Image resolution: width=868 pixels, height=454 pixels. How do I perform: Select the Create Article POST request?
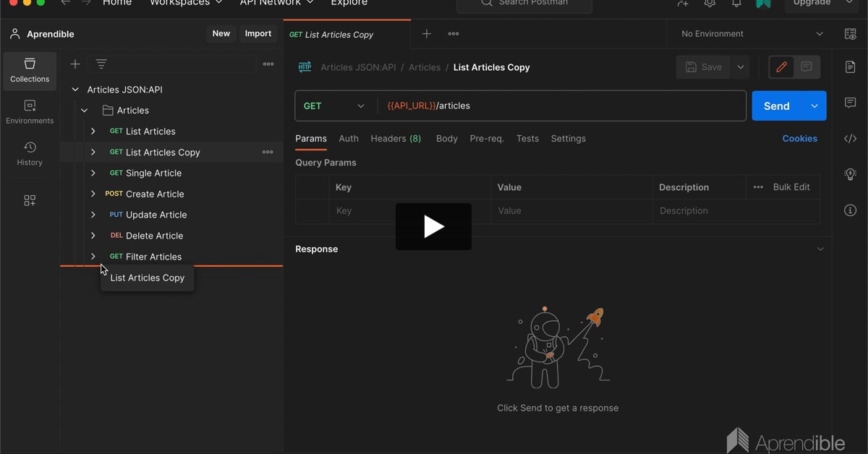(x=155, y=194)
